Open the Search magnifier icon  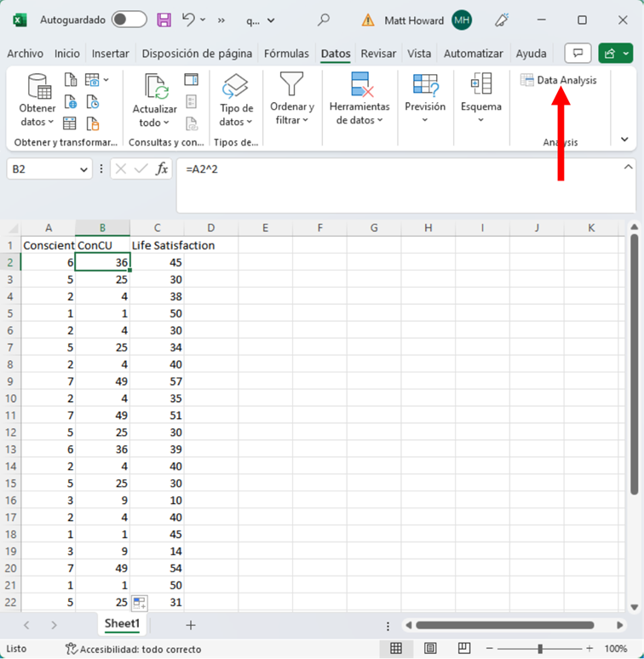[324, 20]
